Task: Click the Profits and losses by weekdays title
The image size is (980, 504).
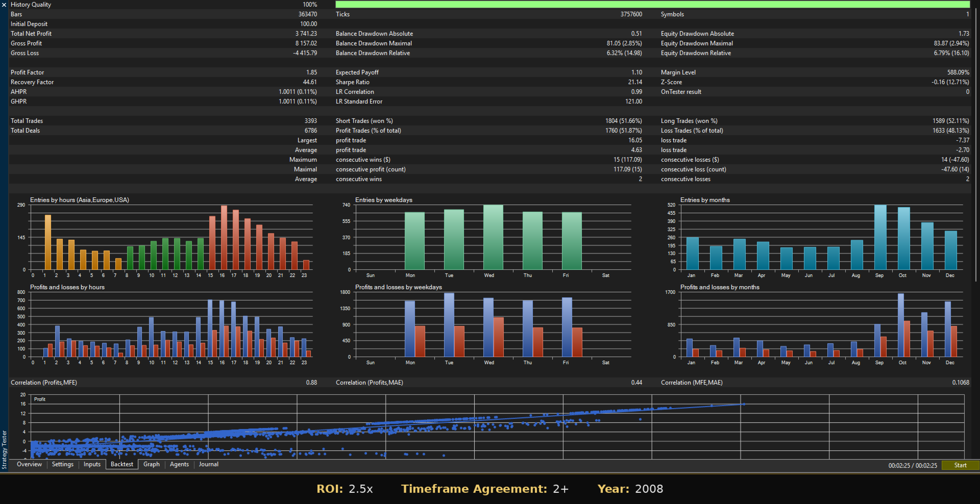Action: coord(398,287)
